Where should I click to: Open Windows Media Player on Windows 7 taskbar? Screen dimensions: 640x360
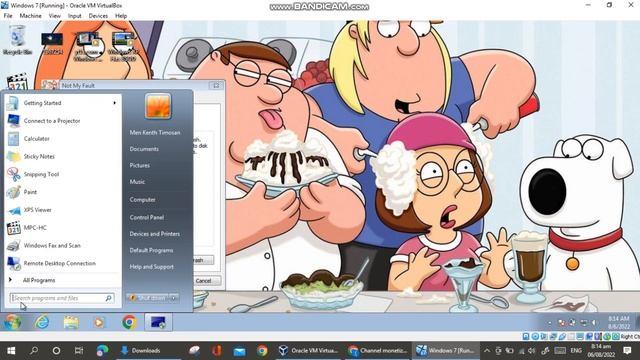click(99, 322)
